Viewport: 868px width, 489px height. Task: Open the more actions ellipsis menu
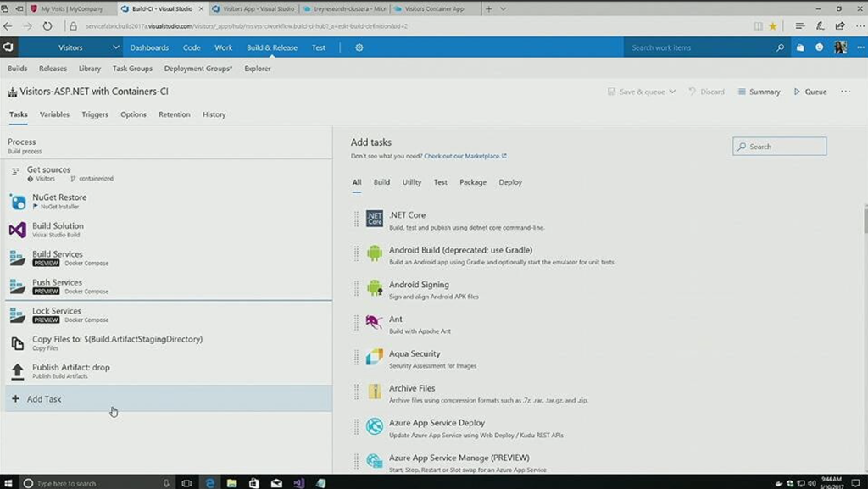point(845,92)
